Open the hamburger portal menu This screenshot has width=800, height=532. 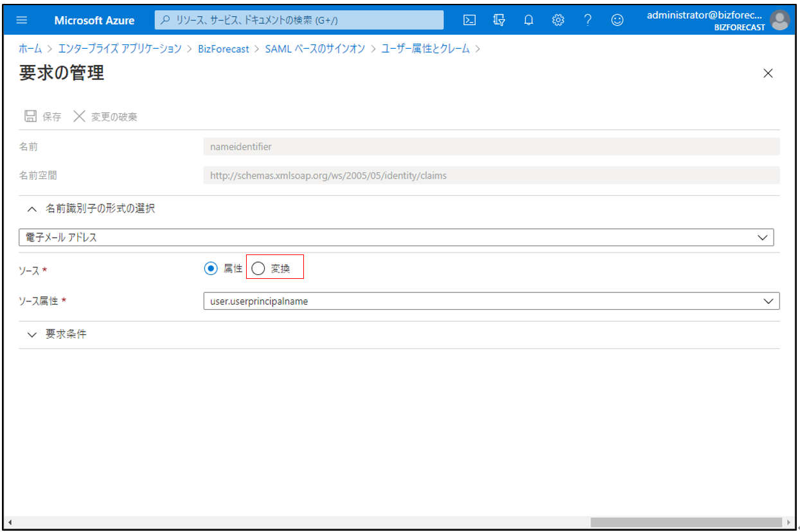tap(22, 20)
